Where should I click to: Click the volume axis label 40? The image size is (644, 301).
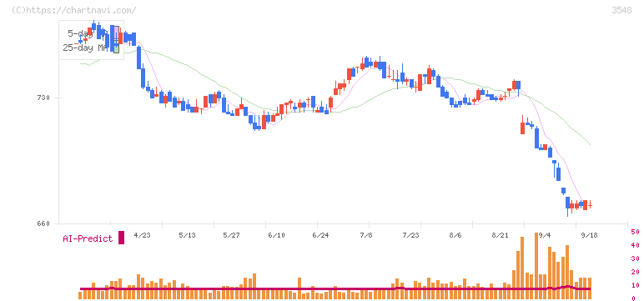635,245
